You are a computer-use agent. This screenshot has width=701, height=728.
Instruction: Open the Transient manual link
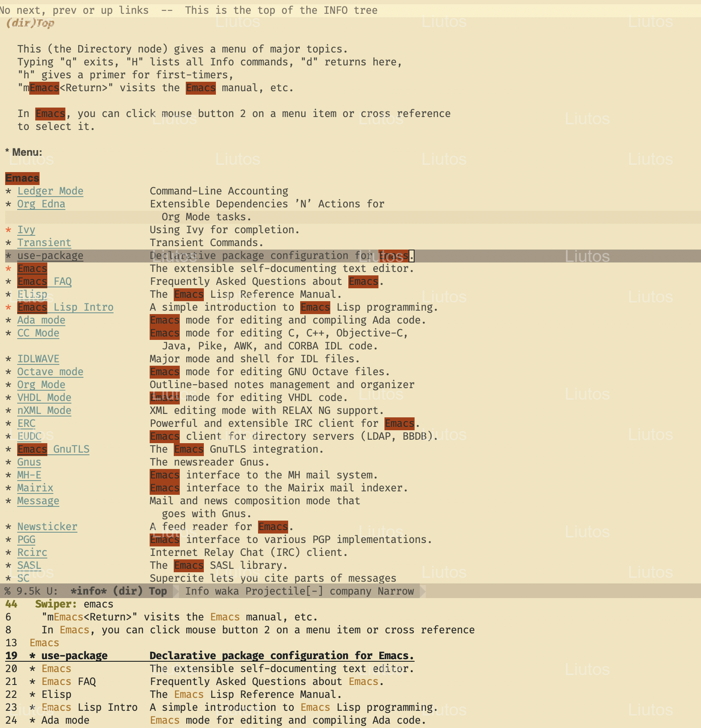point(44,243)
